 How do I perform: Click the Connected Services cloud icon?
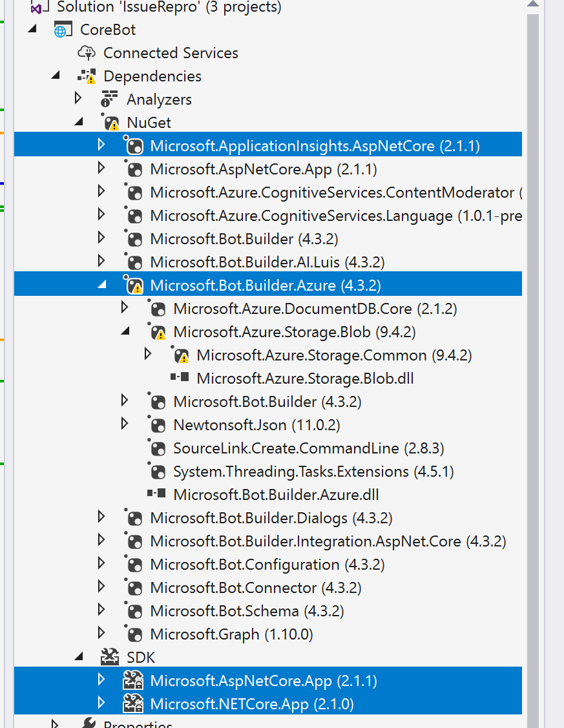87,53
